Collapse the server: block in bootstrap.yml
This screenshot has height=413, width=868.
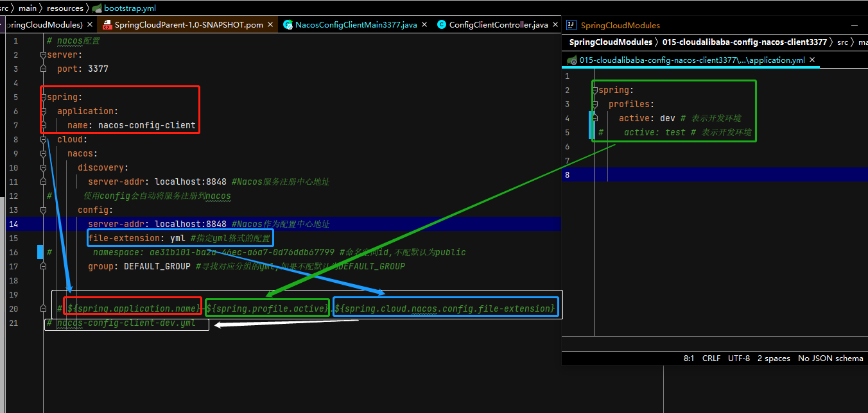pyautogui.click(x=43, y=55)
